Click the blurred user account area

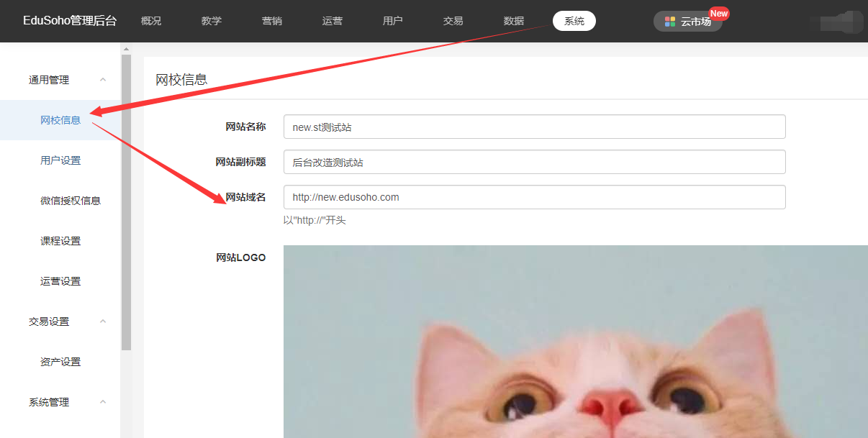coord(836,22)
